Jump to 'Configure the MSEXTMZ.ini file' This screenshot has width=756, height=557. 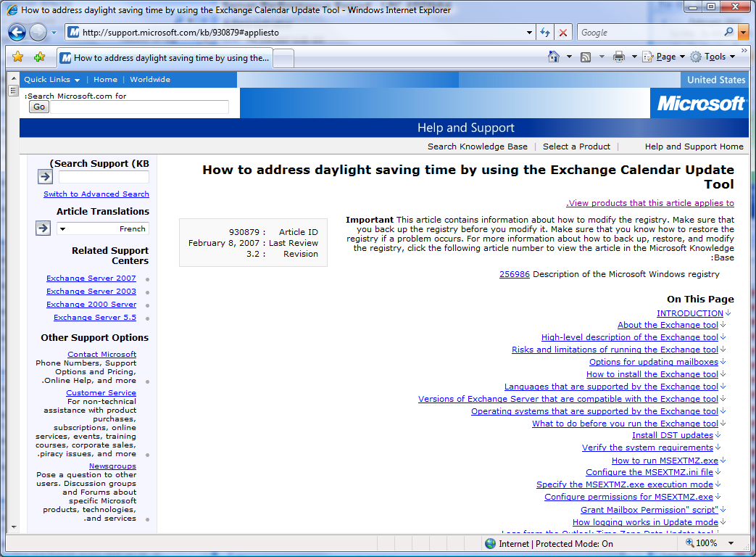tap(649, 472)
